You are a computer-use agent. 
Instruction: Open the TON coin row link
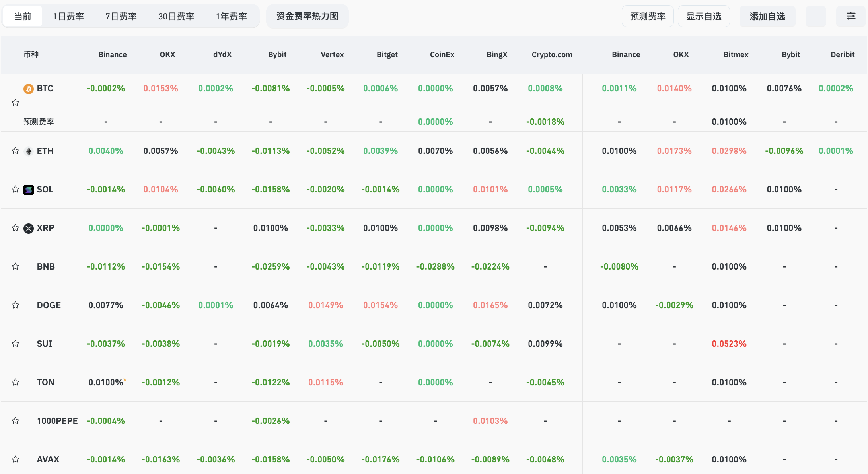click(45, 382)
